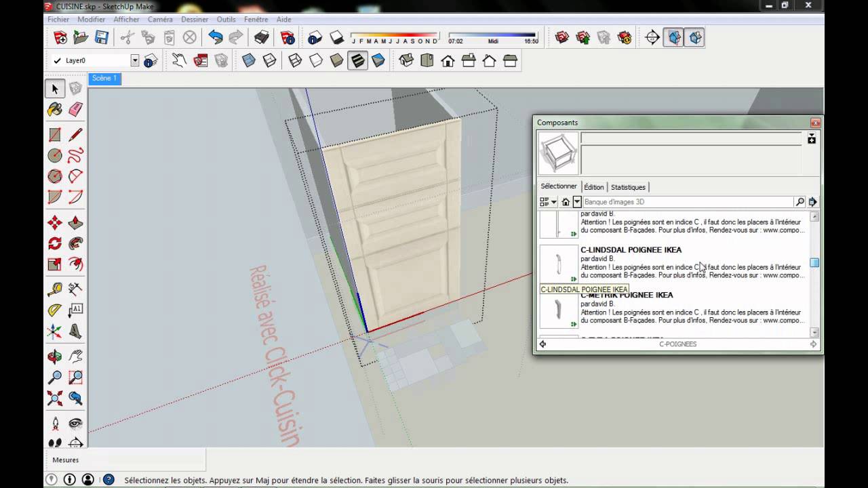Enable Shaded With Textures style
Image resolution: width=868 pixels, height=488 pixels.
pos(358,60)
